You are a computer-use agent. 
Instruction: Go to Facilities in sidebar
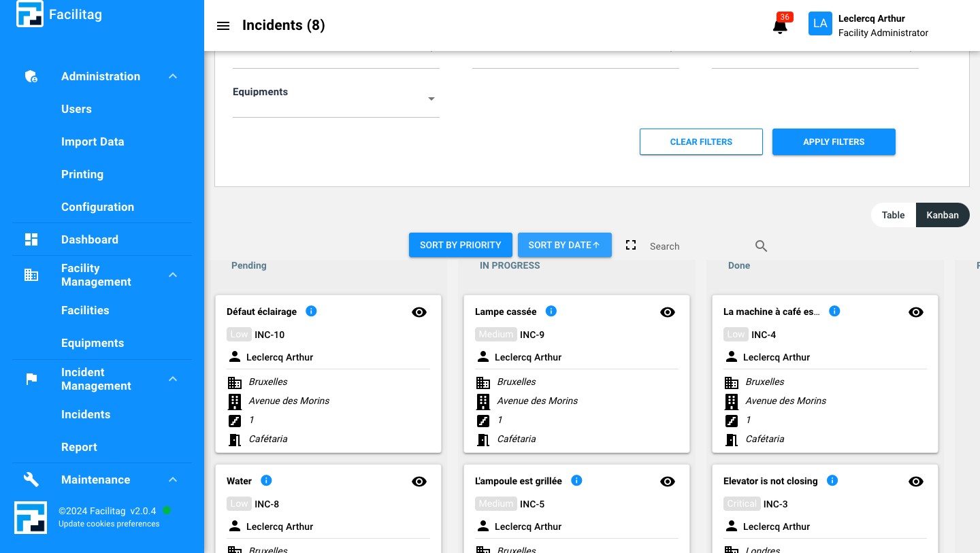(x=85, y=310)
